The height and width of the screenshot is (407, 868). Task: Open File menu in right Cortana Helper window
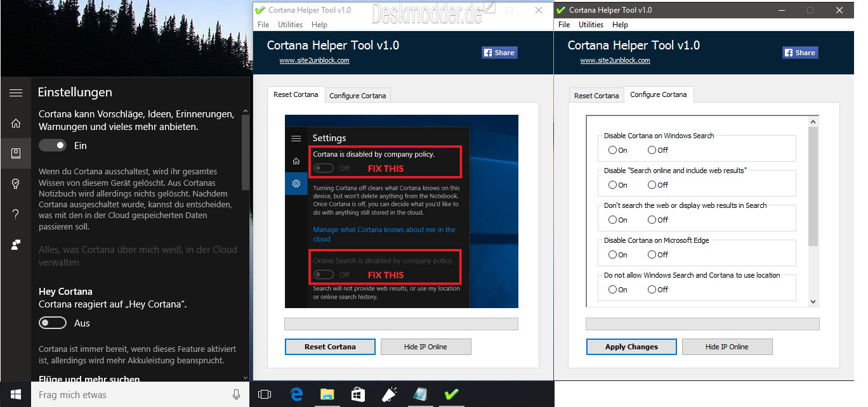[x=564, y=25]
